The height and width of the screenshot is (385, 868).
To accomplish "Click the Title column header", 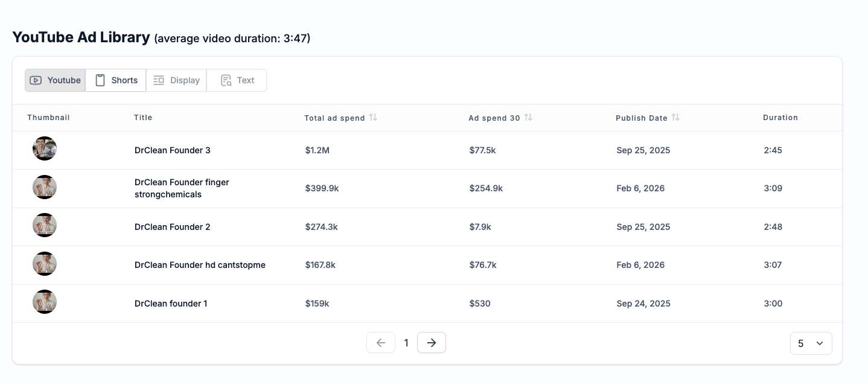I will (143, 118).
